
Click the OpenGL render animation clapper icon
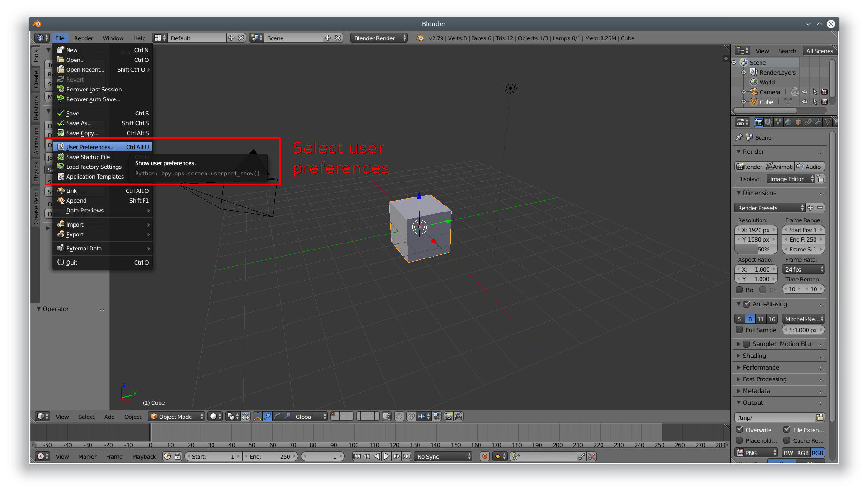click(458, 417)
